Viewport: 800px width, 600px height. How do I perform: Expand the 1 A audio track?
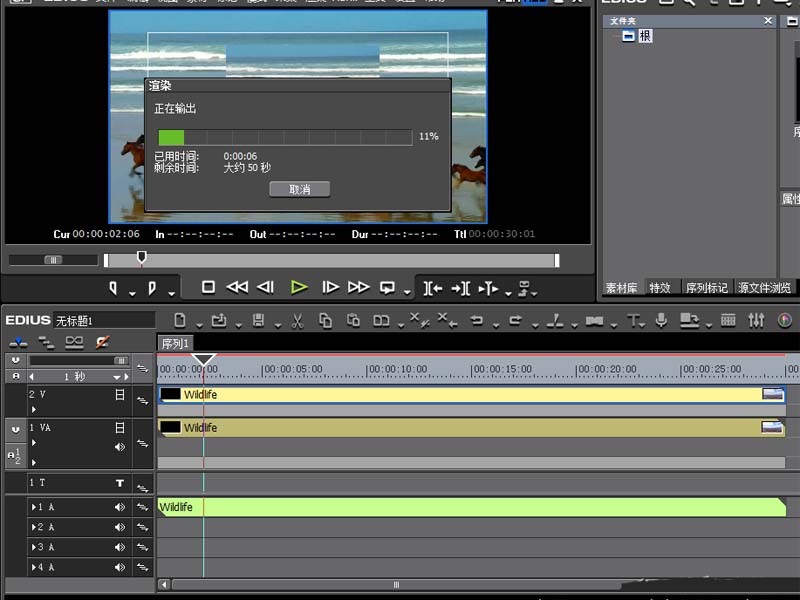32,508
